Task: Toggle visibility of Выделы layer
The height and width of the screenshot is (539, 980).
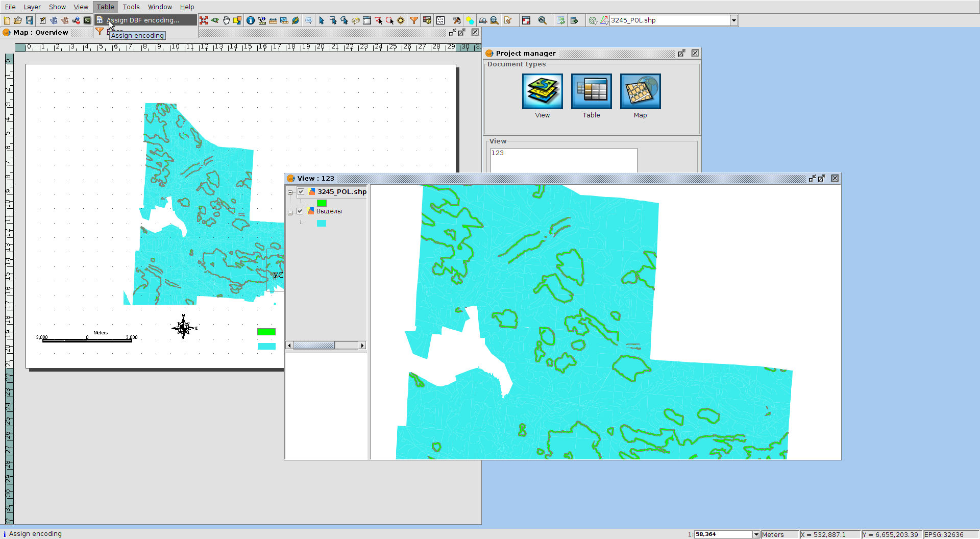Action: tap(300, 211)
